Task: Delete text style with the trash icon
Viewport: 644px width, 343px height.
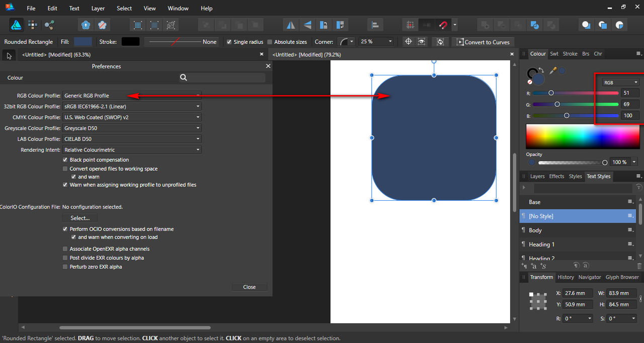Action: (x=639, y=266)
